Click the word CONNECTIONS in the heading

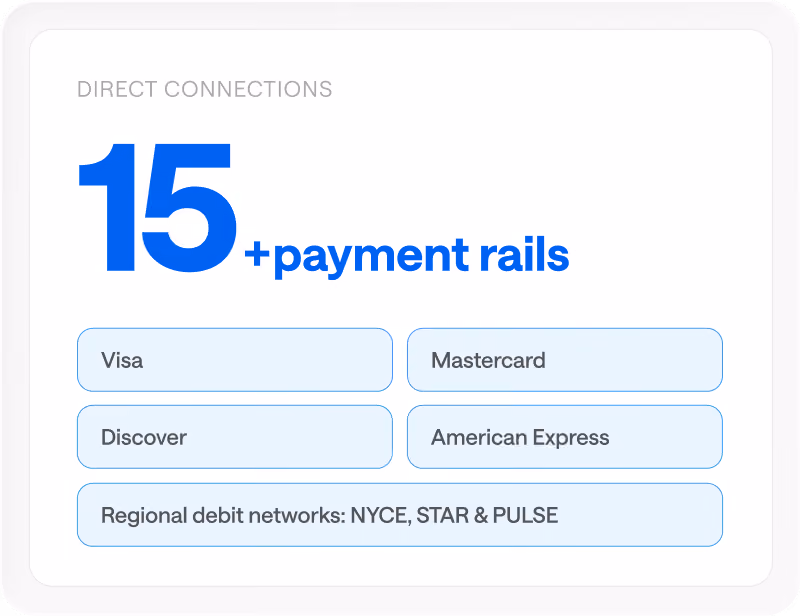pos(248,89)
